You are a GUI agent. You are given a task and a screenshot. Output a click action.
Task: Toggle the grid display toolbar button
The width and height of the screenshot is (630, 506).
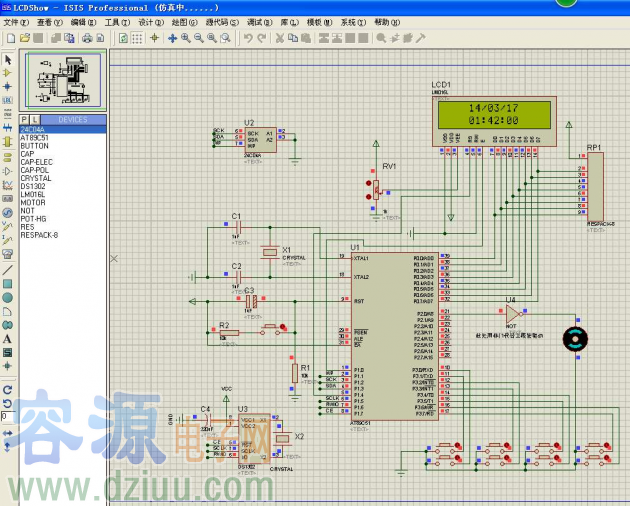click(x=138, y=38)
